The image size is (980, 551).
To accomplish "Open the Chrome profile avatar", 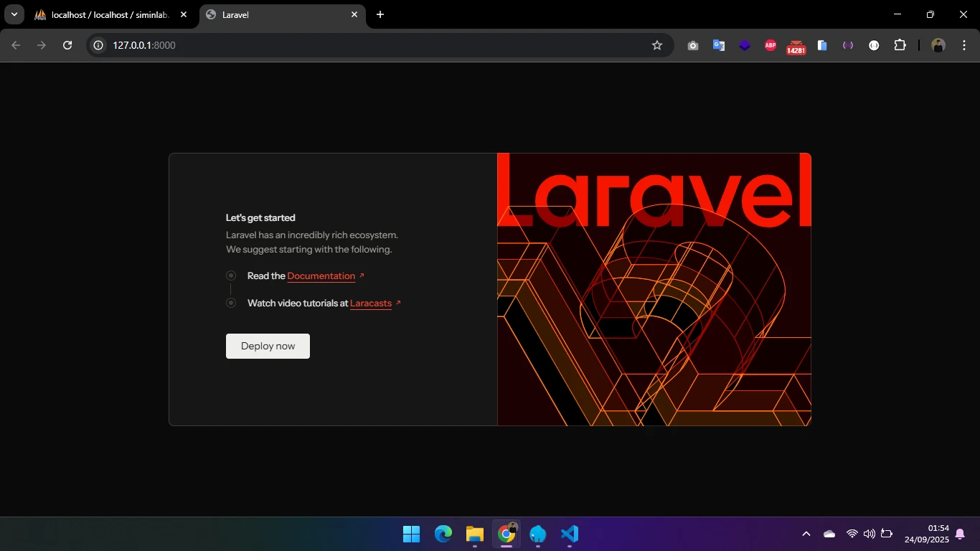I will [x=938, y=45].
